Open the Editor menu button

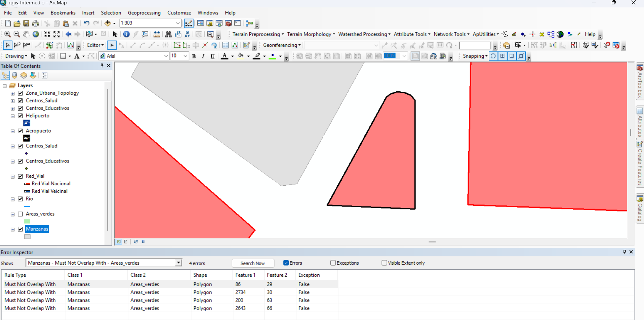(x=95, y=45)
